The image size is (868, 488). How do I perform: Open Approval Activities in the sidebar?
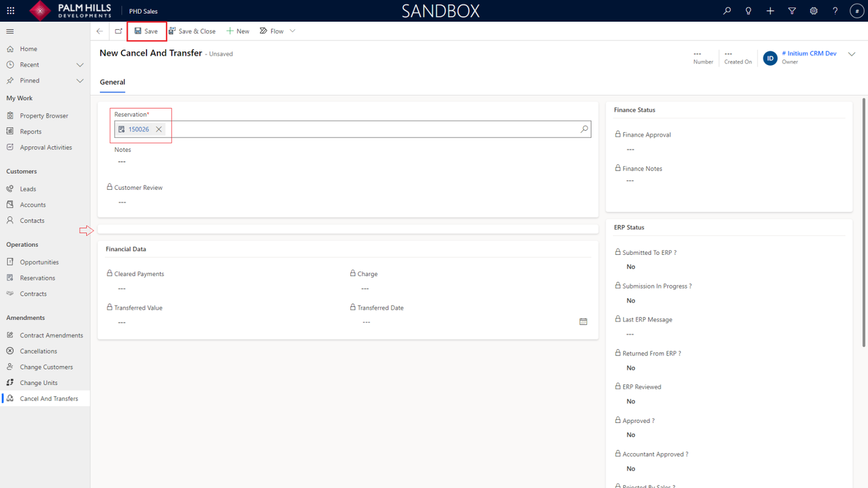[45, 148]
